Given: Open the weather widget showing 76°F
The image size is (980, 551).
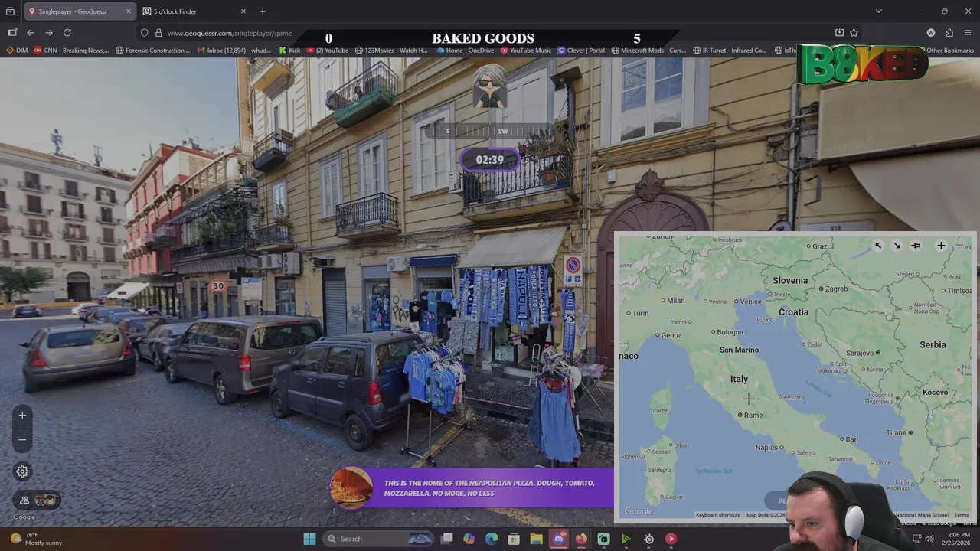Looking at the screenshot, I should [36, 539].
